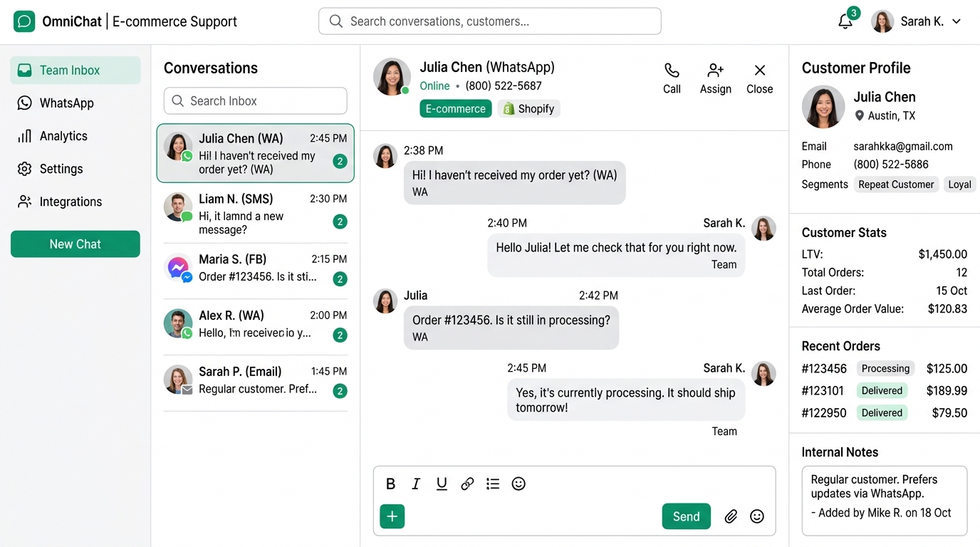Open the Sarah P. (Email) conversation
The width and height of the screenshot is (980, 547).
coord(256,382)
